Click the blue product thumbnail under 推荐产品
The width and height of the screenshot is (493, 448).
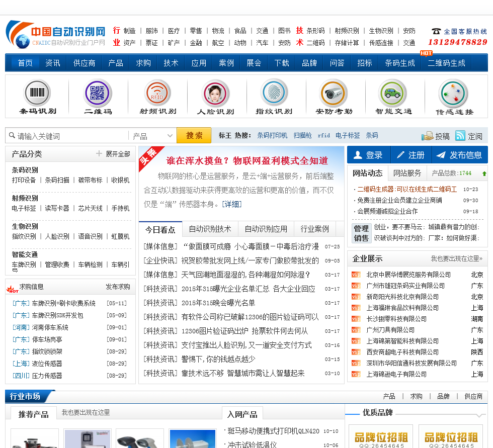[192, 438]
